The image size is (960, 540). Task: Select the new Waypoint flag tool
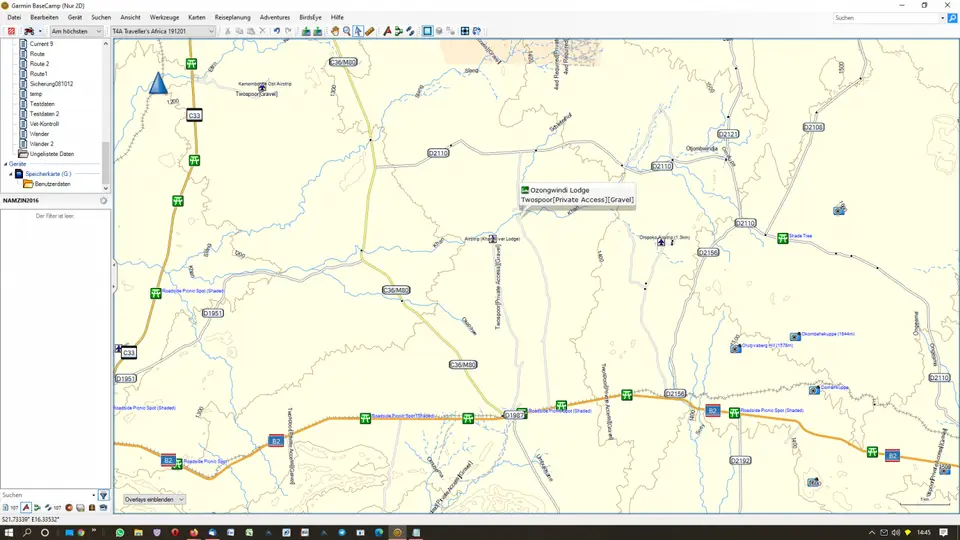(x=387, y=31)
